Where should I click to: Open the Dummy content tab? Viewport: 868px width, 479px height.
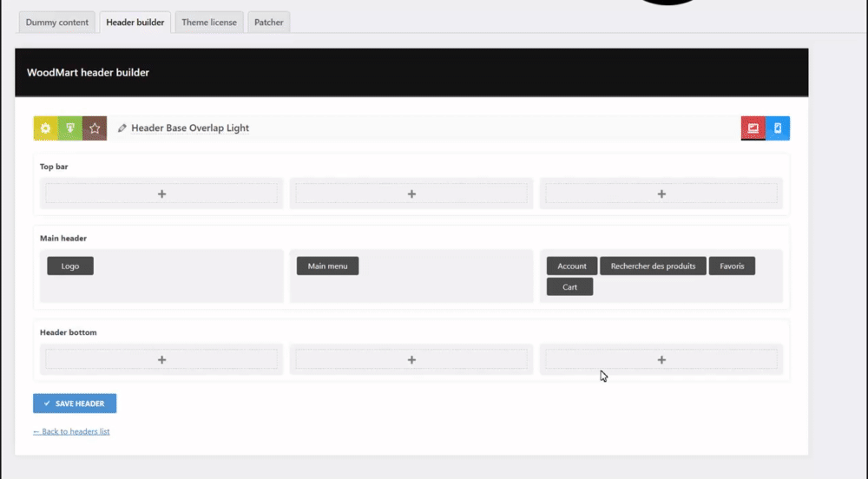(57, 22)
